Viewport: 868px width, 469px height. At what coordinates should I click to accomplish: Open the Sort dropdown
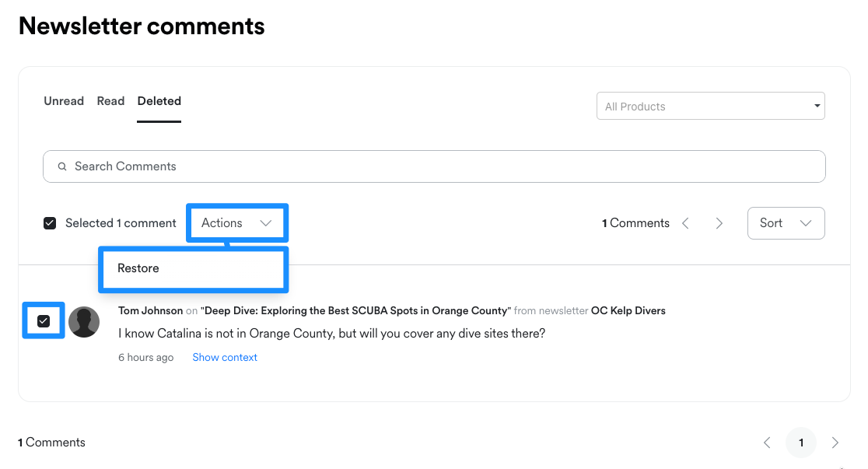[786, 223]
